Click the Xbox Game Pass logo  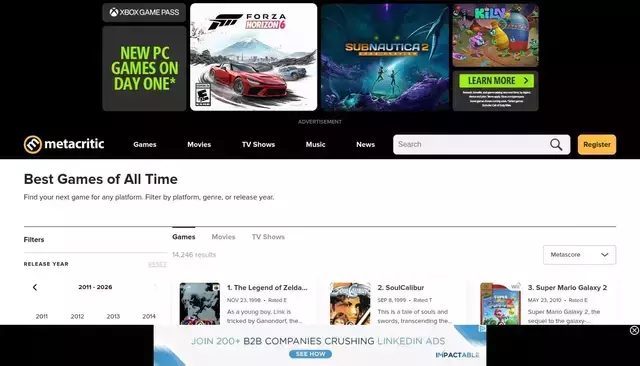tap(144, 12)
